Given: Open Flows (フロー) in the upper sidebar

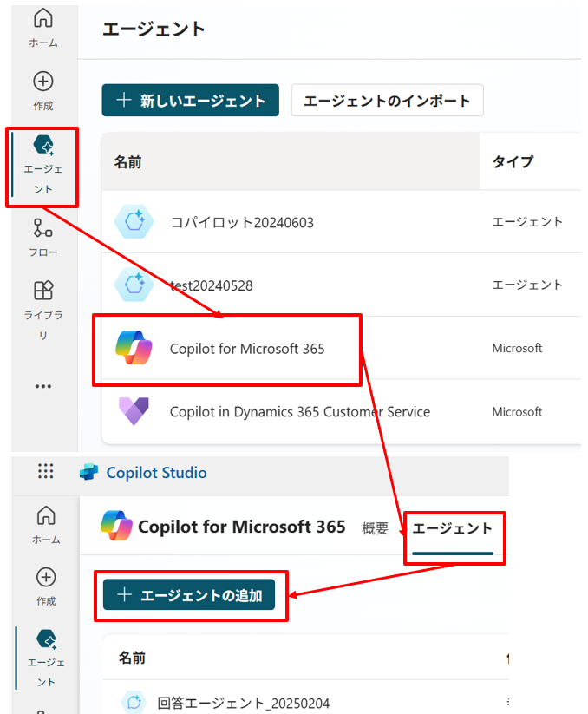Looking at the screenshot, I should (43, 237).
